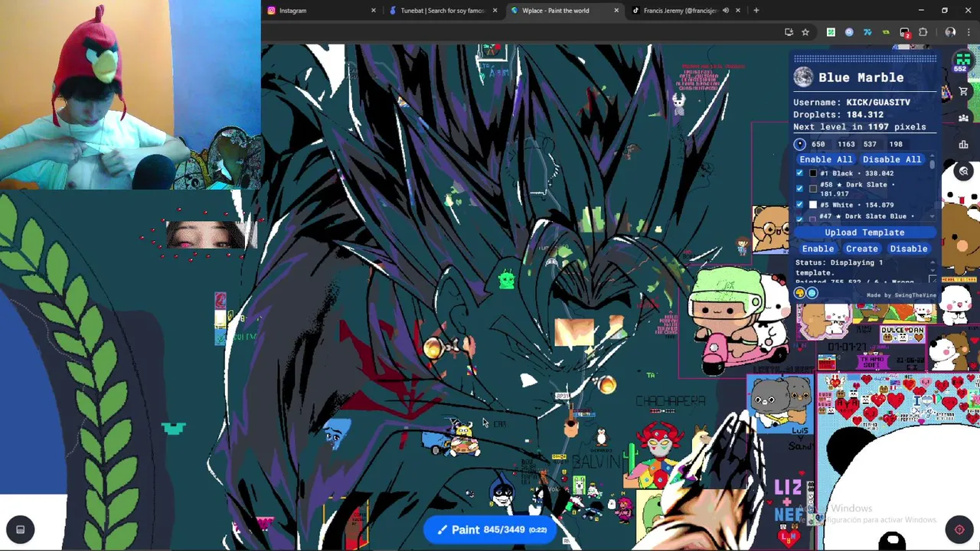Viewport: 980px width, 551px height.
Task: Click the Status: Displaying 1 template text box
Action: click(864, 272)
